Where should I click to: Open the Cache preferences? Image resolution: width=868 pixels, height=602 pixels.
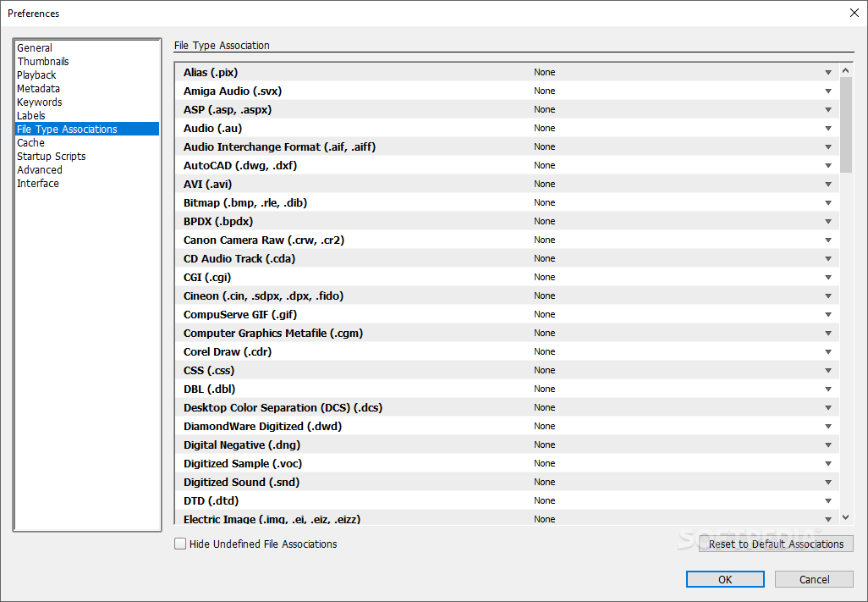[x=30, y=143]
